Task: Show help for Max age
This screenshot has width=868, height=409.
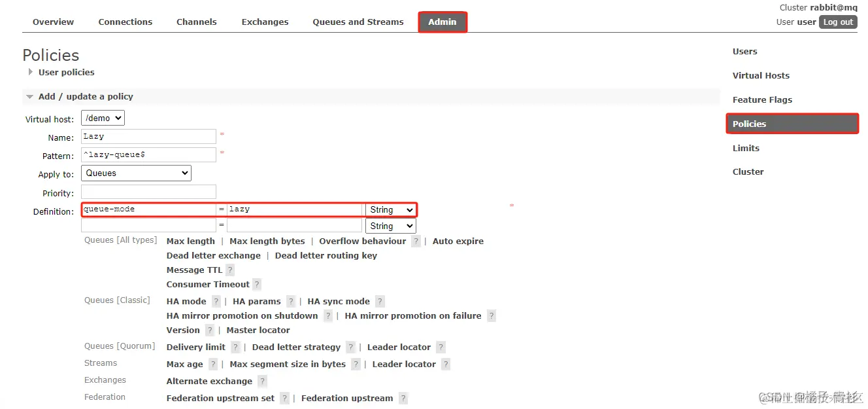Action: click(213, 365)
